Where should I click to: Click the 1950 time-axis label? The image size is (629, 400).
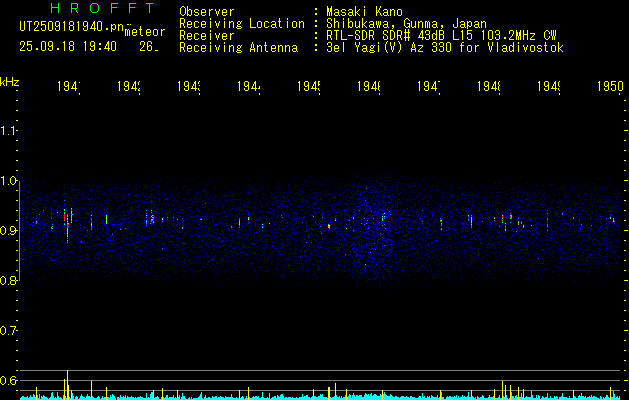point(610,87)
